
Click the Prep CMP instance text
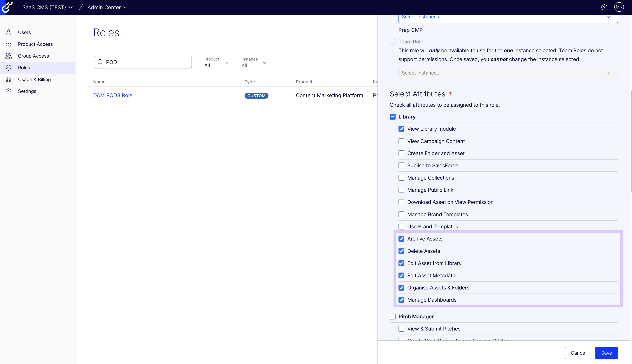tap(410, 30)
